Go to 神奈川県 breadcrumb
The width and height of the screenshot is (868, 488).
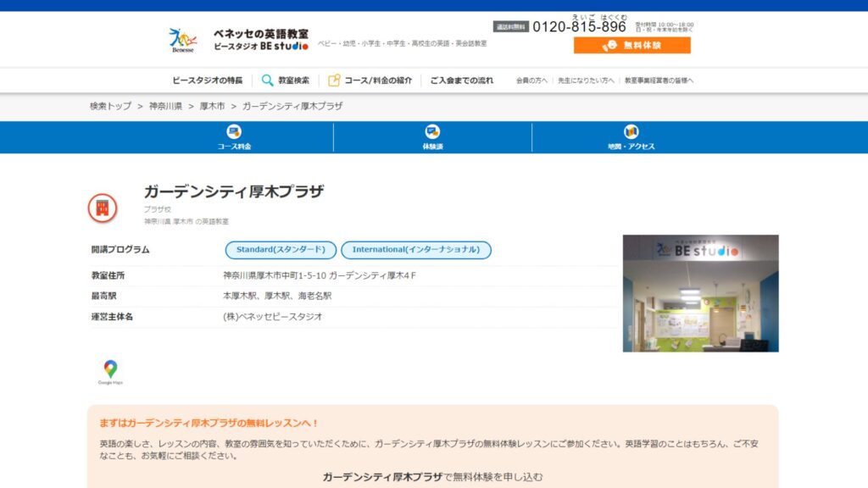tap(165, 106)
